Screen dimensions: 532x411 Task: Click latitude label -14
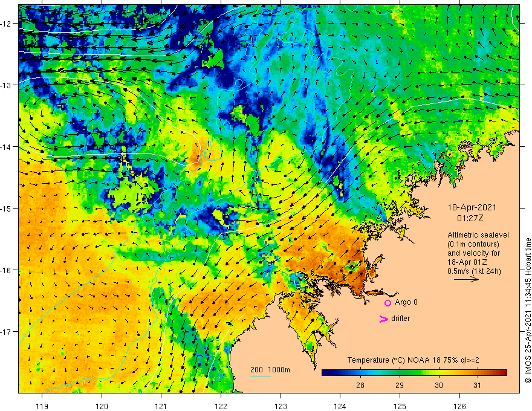point(6,147)
